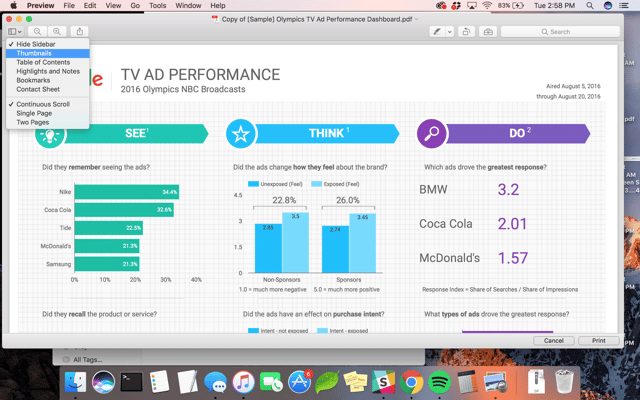Click the Share toolbar icon
Screen dimensions: 640x400
click(x=79, y=32)
